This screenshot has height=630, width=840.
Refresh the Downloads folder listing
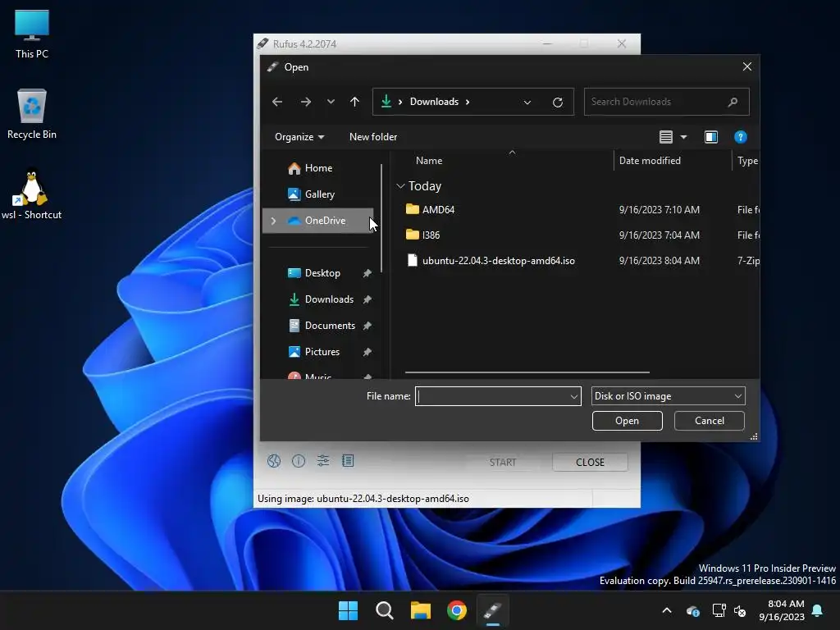pyautogui.click(x=558, y=103)
